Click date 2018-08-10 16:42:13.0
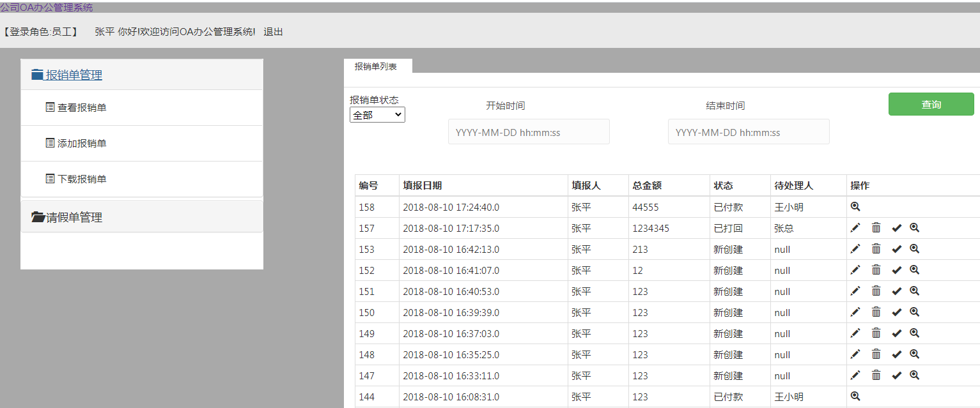The width and height of the screenshot is (980, 408). (x=451, y=249)
